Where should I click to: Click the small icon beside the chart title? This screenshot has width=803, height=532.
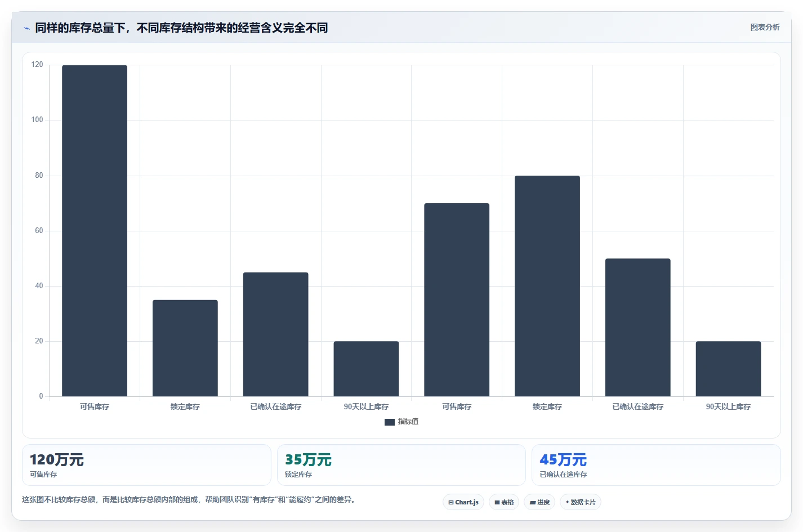26,28
